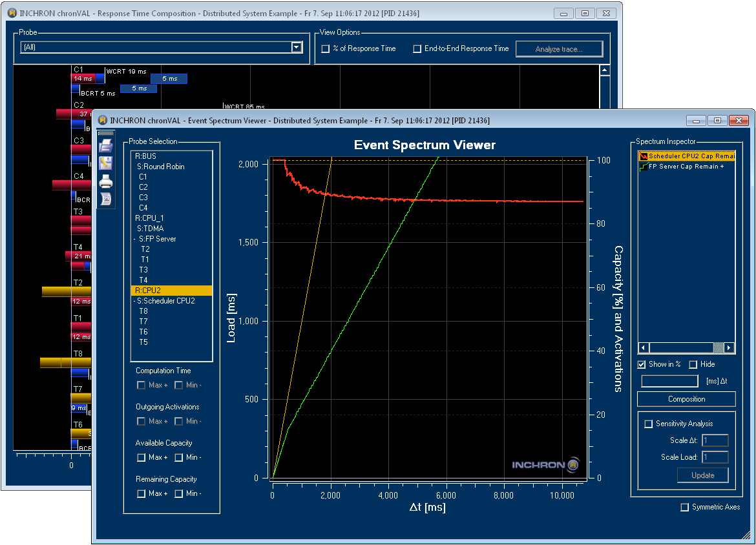Collapse the S:FP Server tree node
This screenshot has height=545, width=756.
(134, 239)
